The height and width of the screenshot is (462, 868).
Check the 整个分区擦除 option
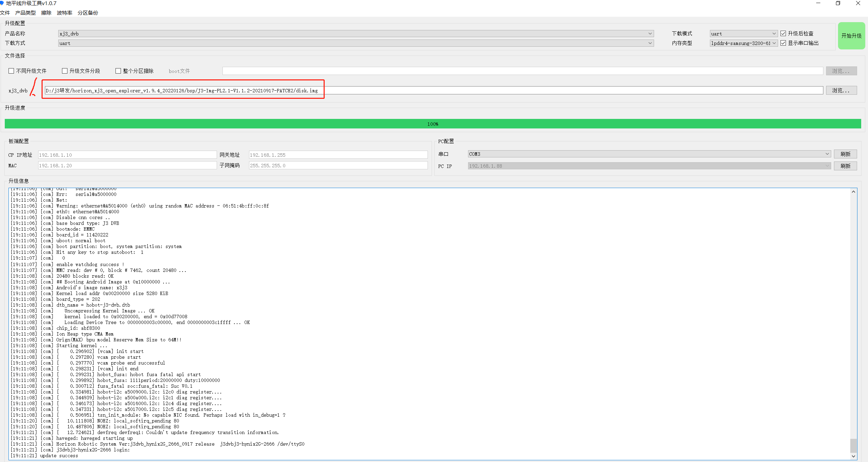[x=118, y=71]
